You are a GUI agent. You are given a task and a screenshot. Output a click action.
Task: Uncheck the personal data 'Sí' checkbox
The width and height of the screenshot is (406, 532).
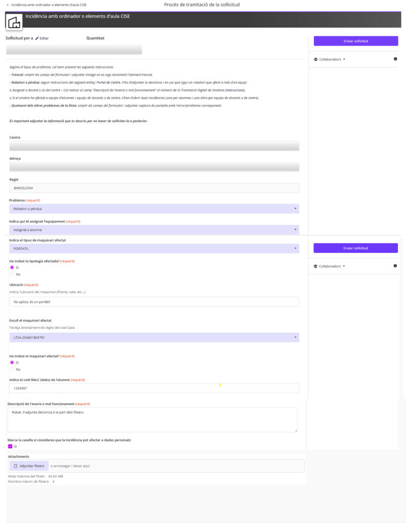[x=10, y=446]
